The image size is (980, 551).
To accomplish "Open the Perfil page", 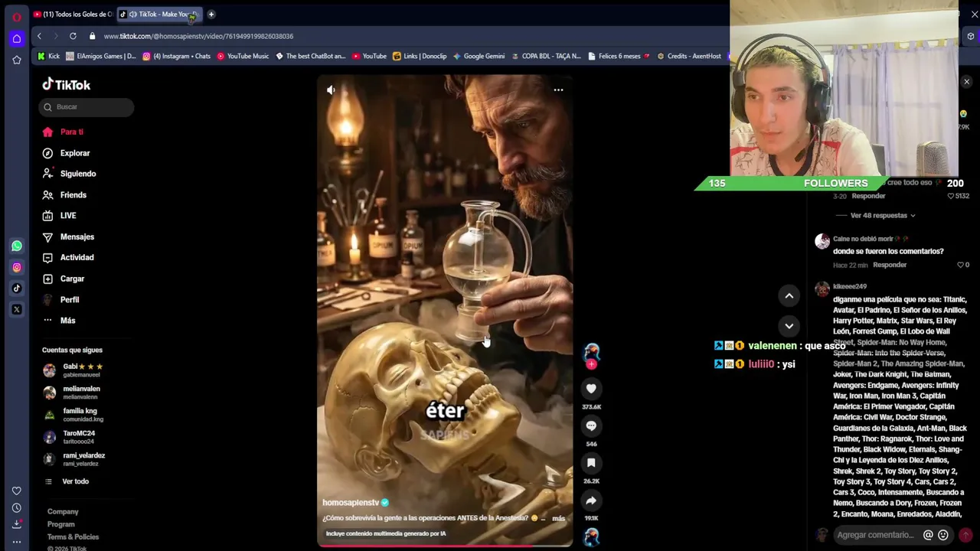I will pyautogui.click(x=60, y=300).
